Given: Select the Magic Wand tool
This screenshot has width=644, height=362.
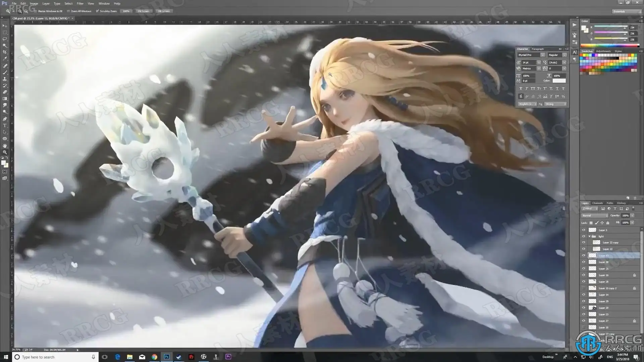Looking at the screenshot, I should pos(5,46).
